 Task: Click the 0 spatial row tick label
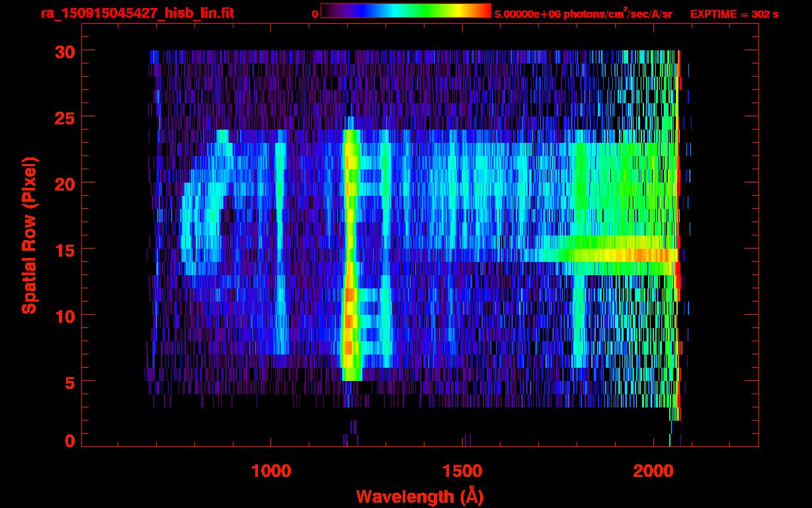click(70, 441)
